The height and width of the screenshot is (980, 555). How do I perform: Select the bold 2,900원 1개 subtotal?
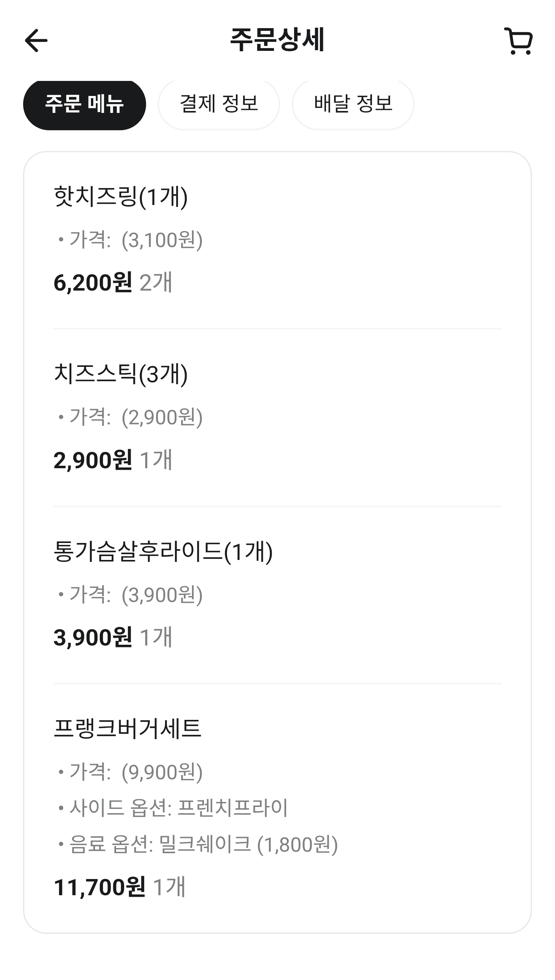pos(113,460)
